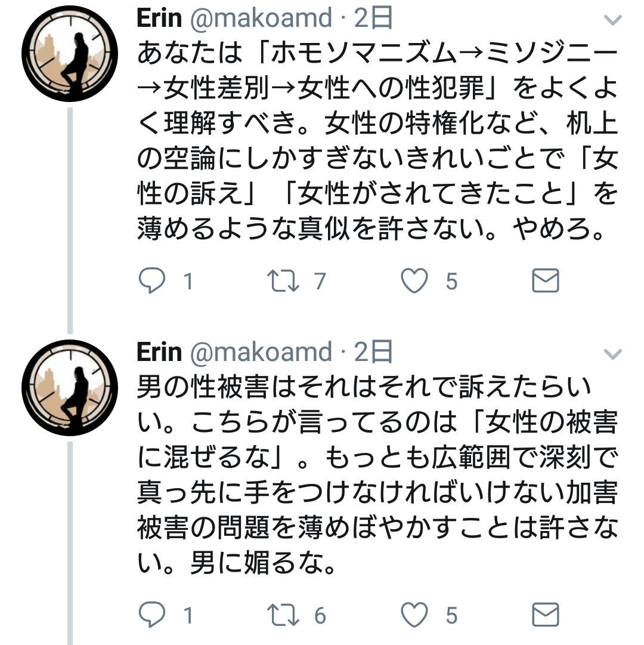
Task: Retweet the second tweet showing 6 retweets
Action: [x=283, y=615]
